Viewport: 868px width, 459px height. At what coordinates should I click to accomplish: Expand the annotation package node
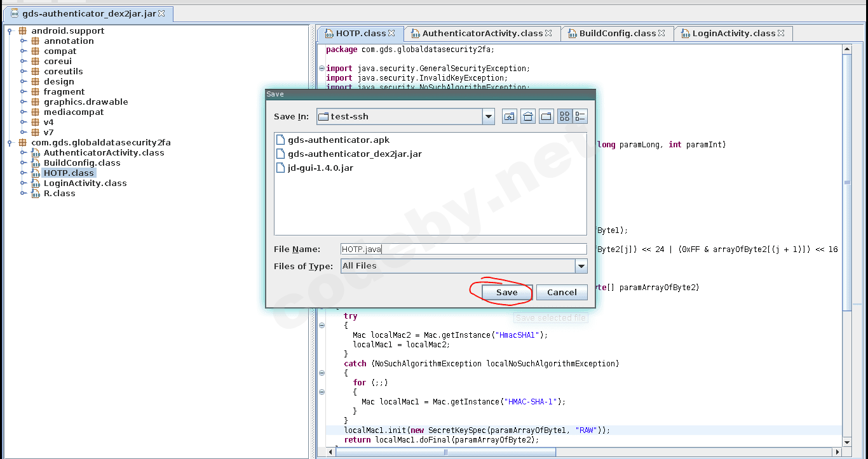coord(24,41)
